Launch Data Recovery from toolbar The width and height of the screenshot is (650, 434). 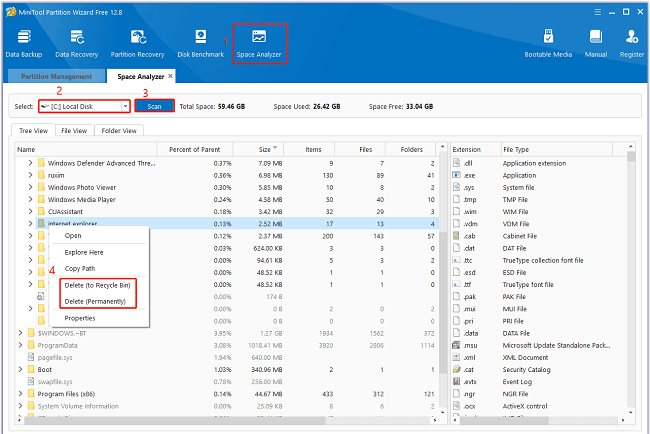point(77,43)
